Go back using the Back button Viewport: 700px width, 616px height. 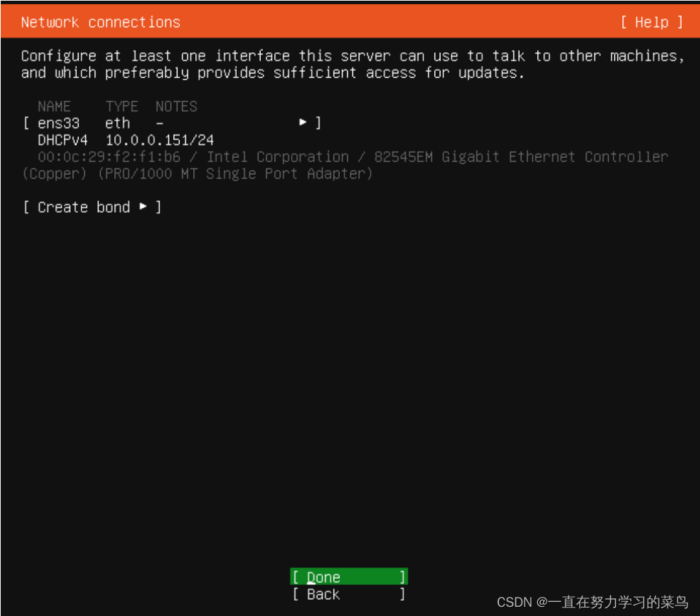(349, 594)
